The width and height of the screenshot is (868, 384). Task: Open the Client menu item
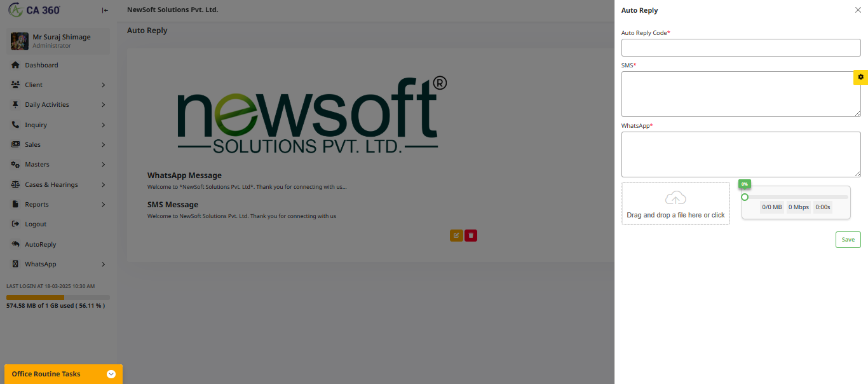coord(58,85)
